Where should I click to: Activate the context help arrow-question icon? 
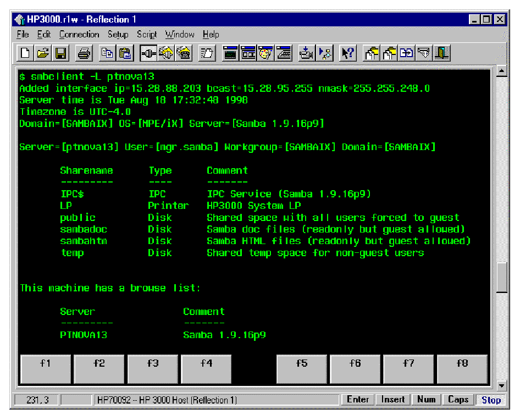(347, 53)
